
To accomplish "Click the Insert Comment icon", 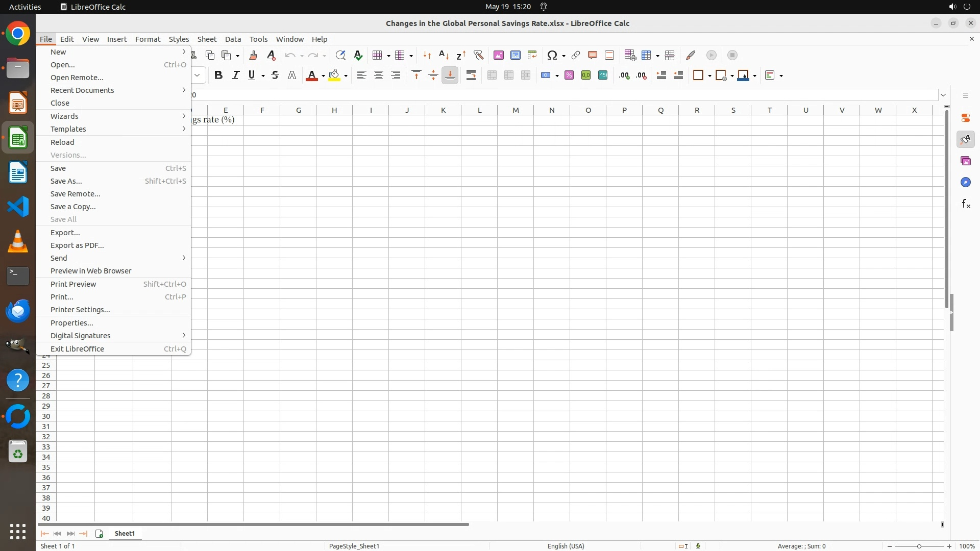I will click(x=593, y=55).
